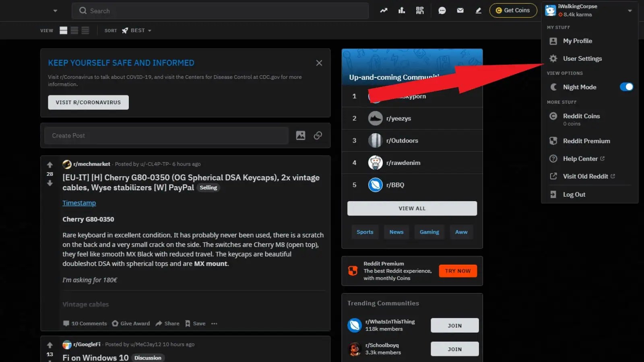
Task: Switch to classic post view
Action: pyautogui.click(x=74, y=30)
